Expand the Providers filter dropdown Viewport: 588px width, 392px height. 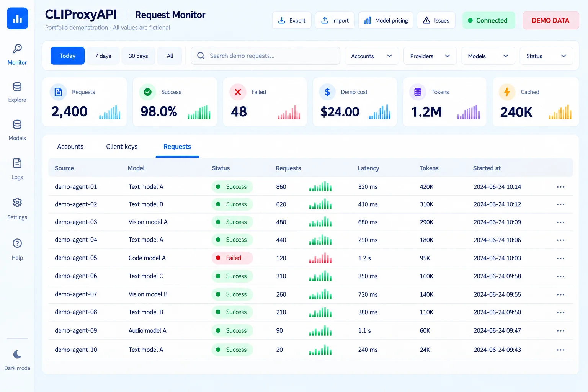point(430,56)
